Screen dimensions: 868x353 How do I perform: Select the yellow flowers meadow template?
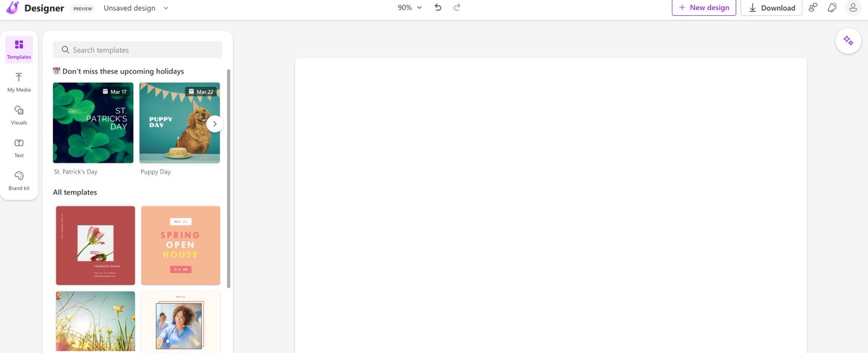coord(95,322)
